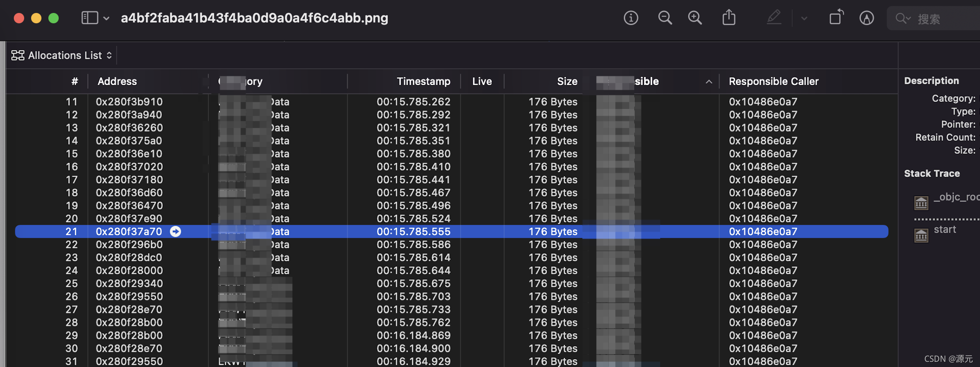Click the Description panel heading
Image resolution: width=980 pixels, height=367 pixels.
pyautogui.click(x=931, y=81)
